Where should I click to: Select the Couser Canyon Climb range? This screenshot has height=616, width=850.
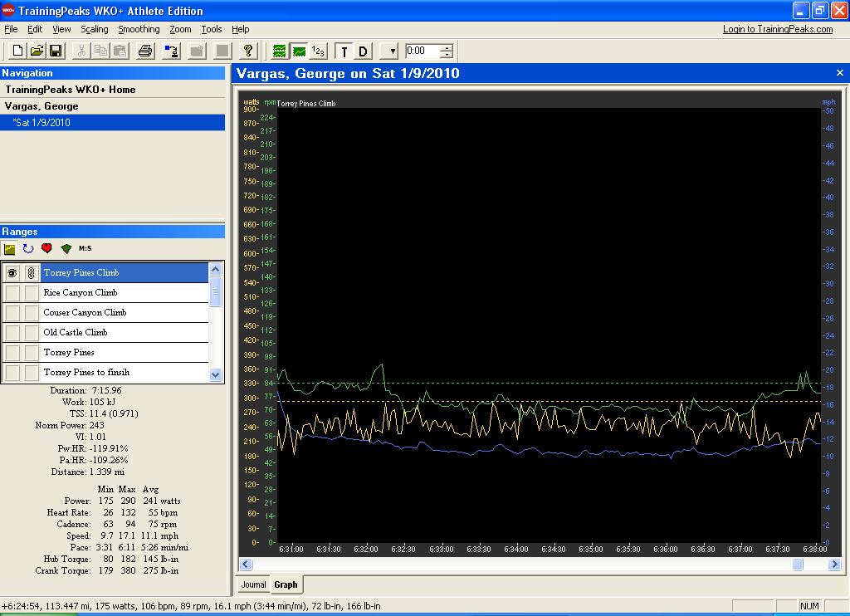[85, 312]
